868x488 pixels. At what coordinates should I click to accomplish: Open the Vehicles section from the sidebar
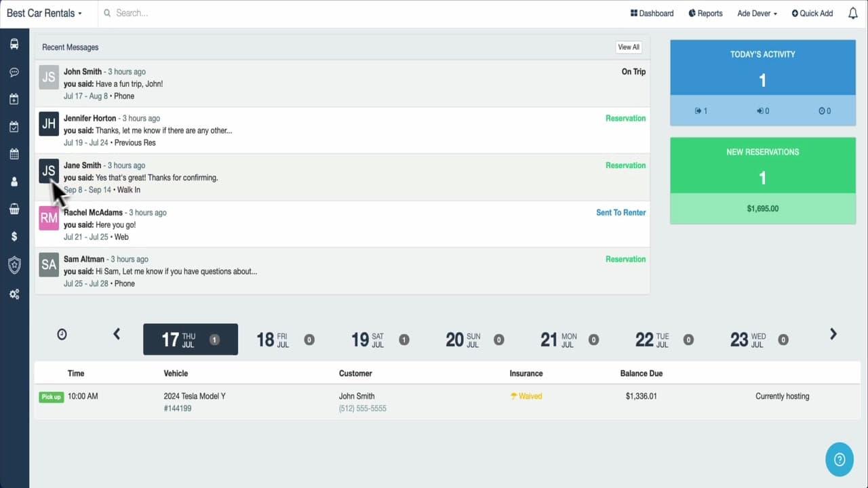click(x=14, y=43)
